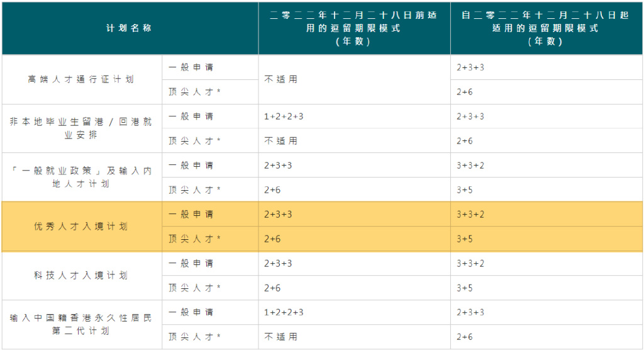
Task: Click the 输入中国籍香港永久性居民第二代计划 cell
Action: point(81,324)
